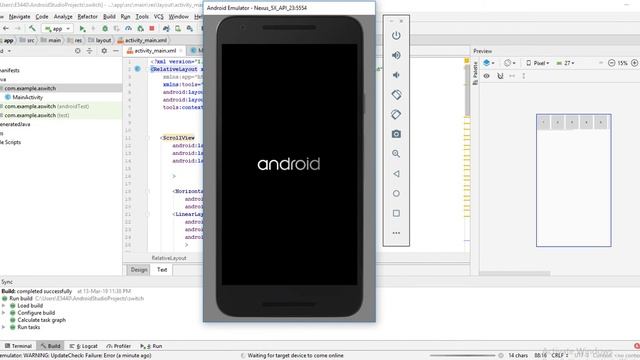This screenshot has width=640, height=360.
Task: Open the Run tool window
Action: point(151,346)
